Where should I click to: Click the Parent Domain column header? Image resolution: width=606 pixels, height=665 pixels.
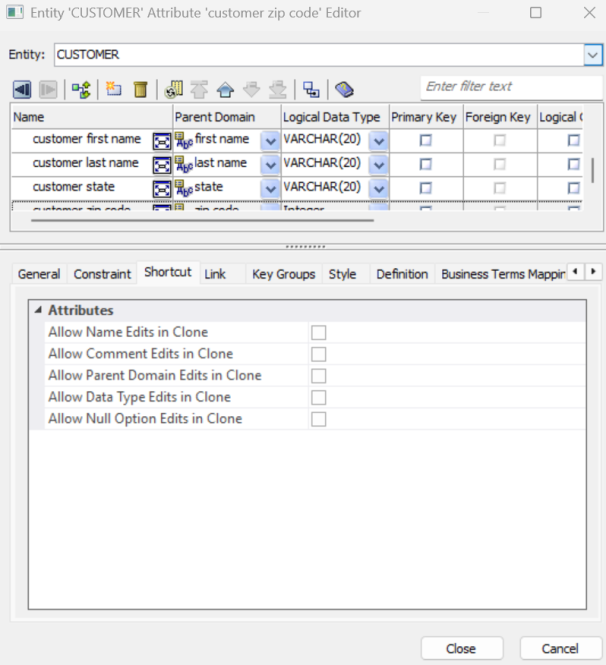(227, 117)
